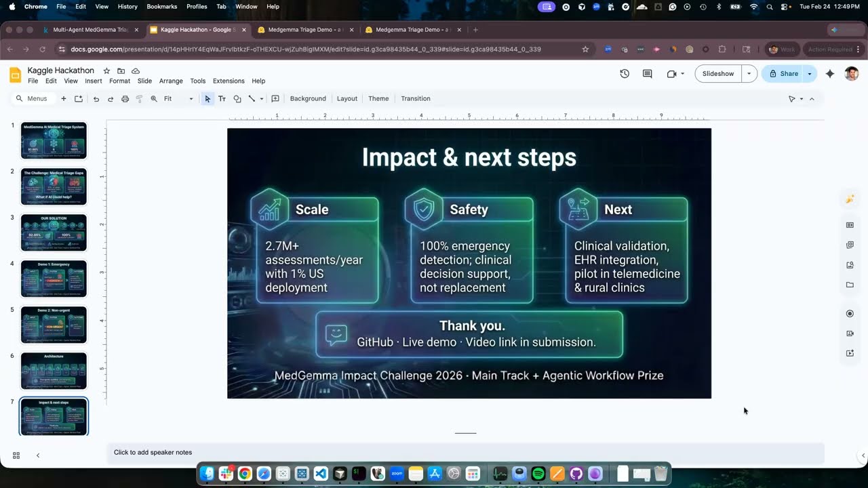Open Finder from the Dock

207,474
